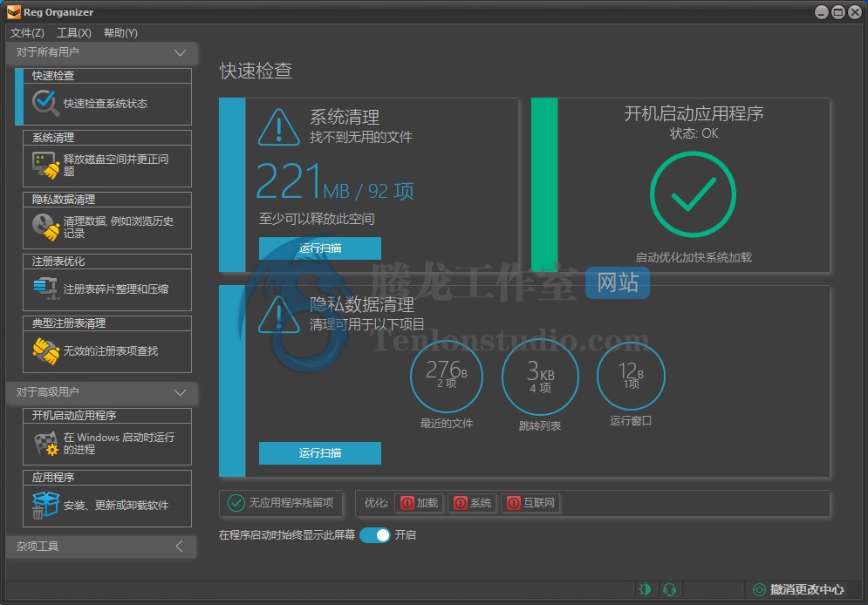
Task: Maximize the Reg Organizer window
Action: pyautogui.click(x=838, y=12)
